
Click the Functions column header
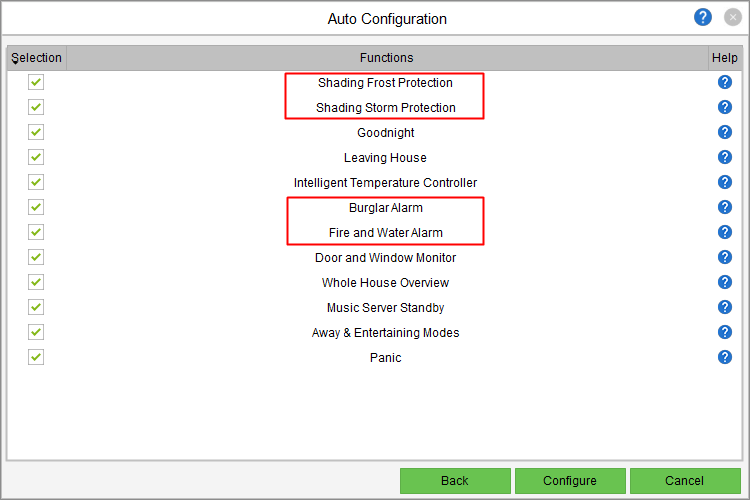point(386,58)
